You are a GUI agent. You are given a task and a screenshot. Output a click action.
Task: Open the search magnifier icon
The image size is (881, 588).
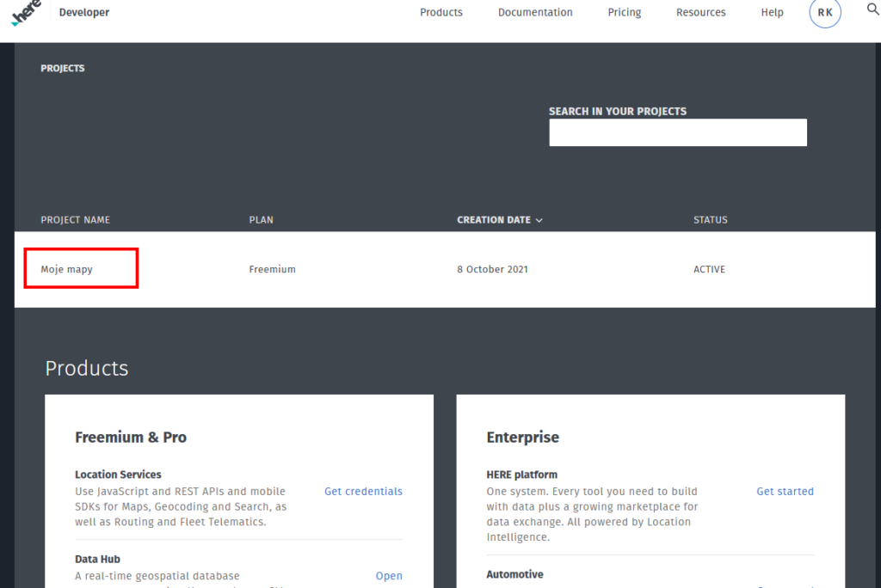pos(872,10)
